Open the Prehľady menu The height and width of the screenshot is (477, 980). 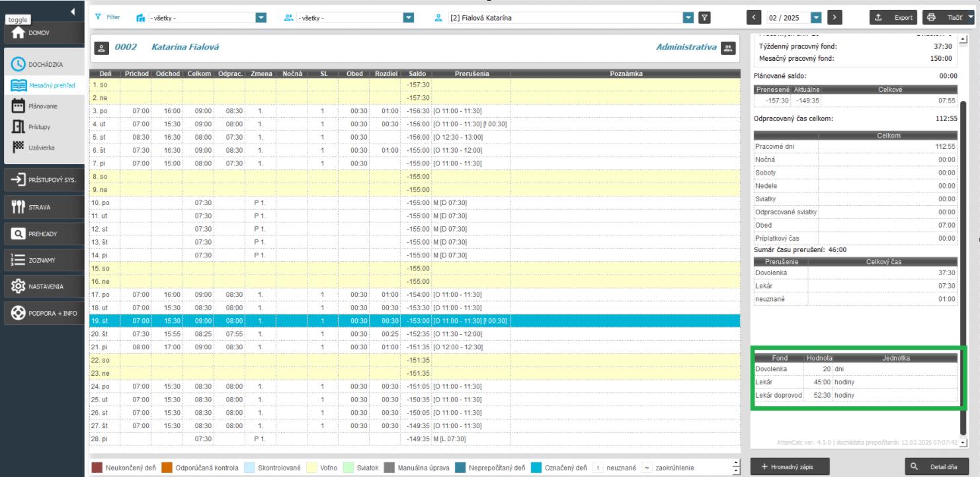(41, 234)
